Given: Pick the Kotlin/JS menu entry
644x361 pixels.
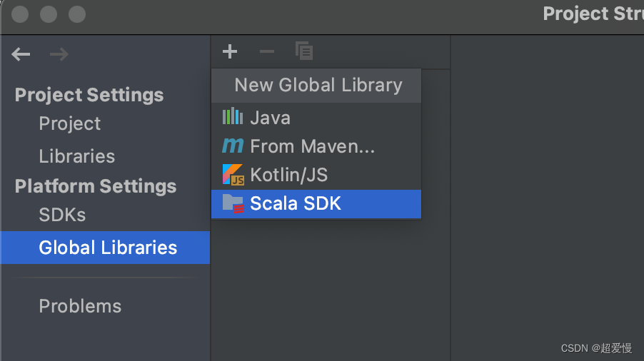Looking at the screenshot, I should coord(288,175).
